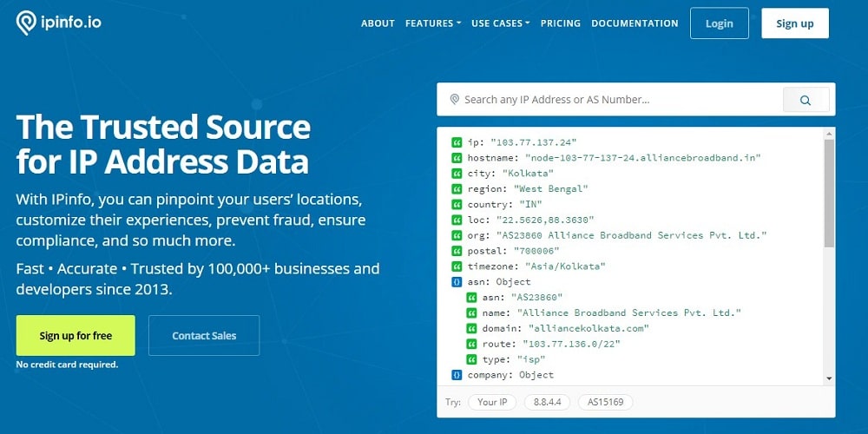868x434 pixels.
Task: Click the string icon beside org field
Action: tap(457, 235)
